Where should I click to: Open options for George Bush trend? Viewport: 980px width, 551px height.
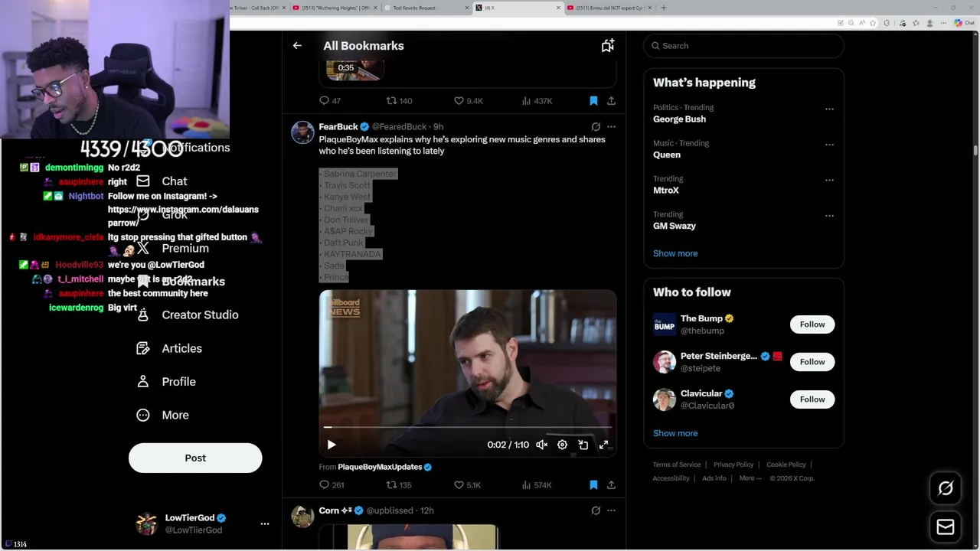(829, 109)
